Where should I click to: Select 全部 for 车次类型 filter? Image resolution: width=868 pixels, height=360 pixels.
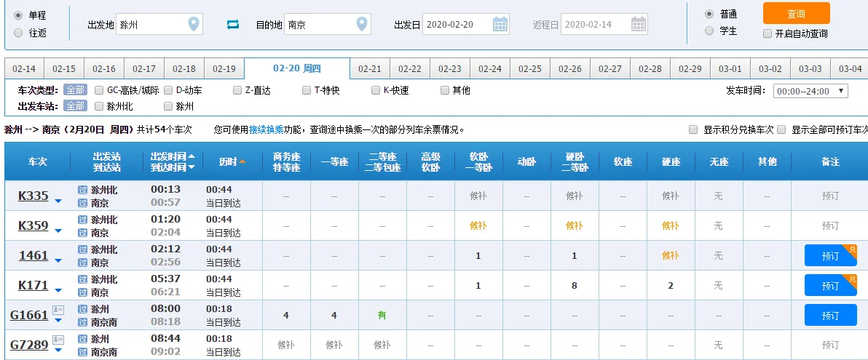click(x=75, y=90)
